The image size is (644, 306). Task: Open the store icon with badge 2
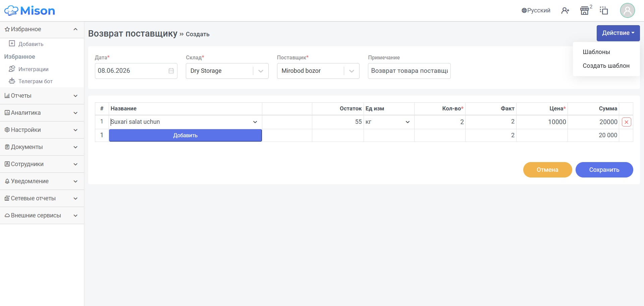click(585, 11)
